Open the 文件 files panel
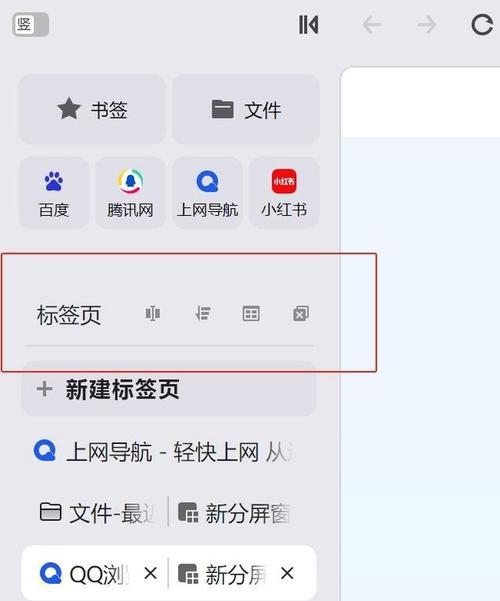 (246, 109)
